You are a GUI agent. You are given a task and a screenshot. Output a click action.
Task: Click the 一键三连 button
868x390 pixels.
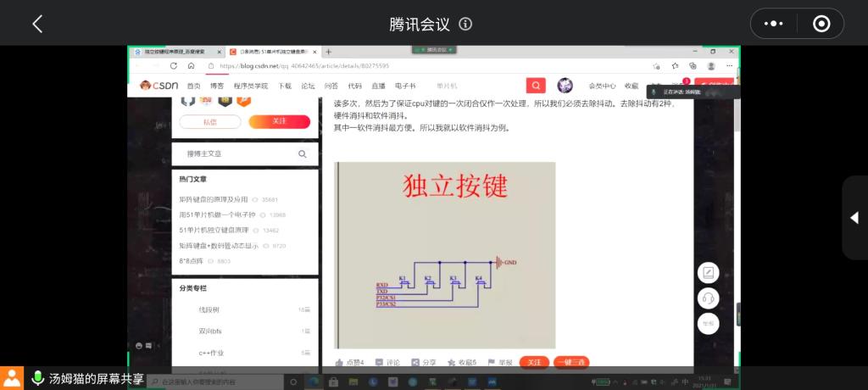pos(571,362)
